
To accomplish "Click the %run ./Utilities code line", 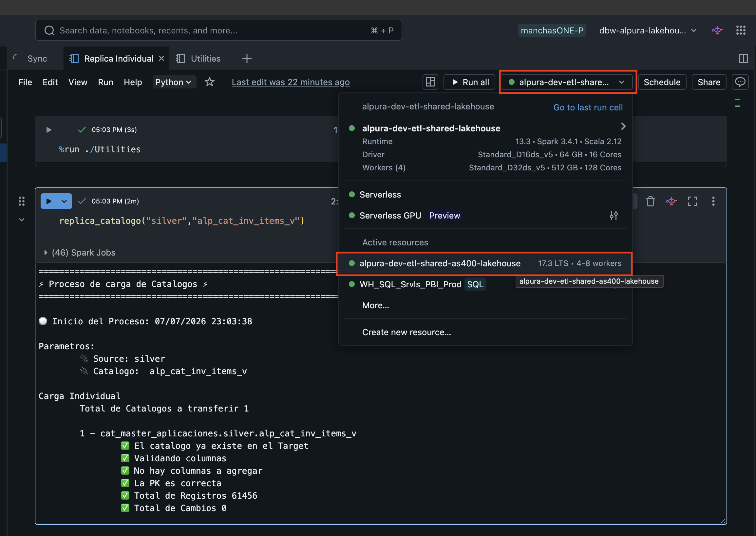I will (100, 149).
